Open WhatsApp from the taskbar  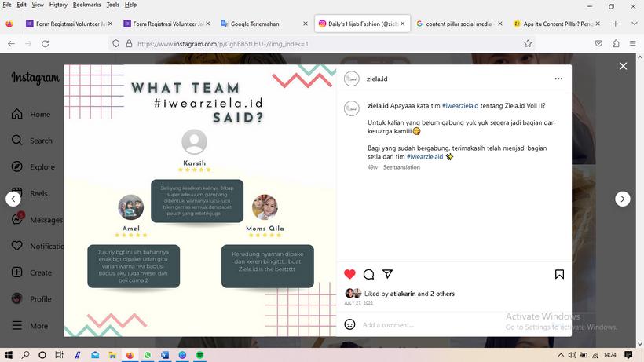[148, 355]
